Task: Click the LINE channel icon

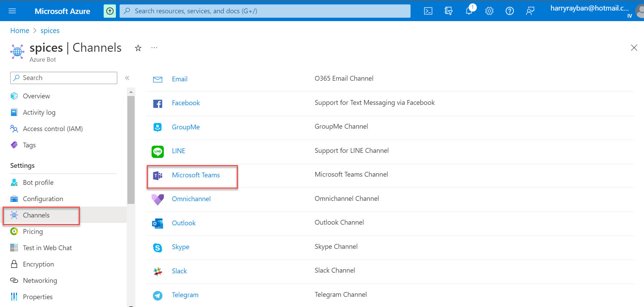Action: click(158, 151)
